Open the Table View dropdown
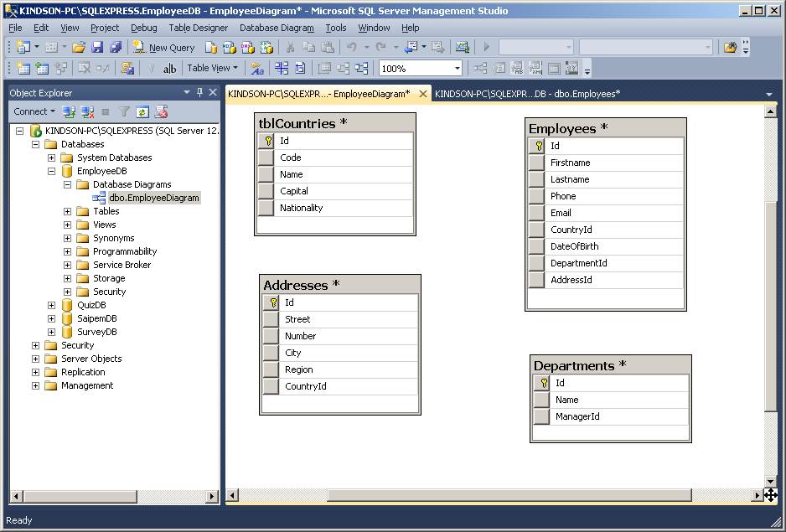Image resolution: width=786 pixels, height=532 pixels. tap(213, 68)
